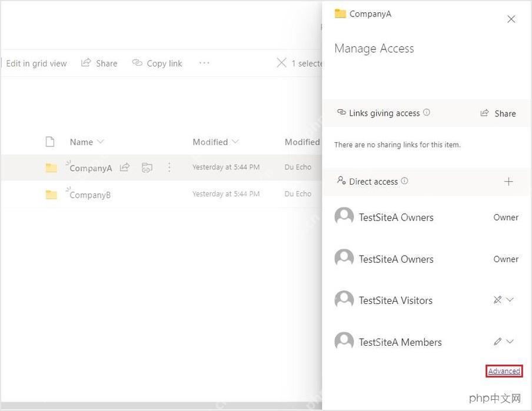
Task: Click the Manage Access heading
Action: pos(374,48)
